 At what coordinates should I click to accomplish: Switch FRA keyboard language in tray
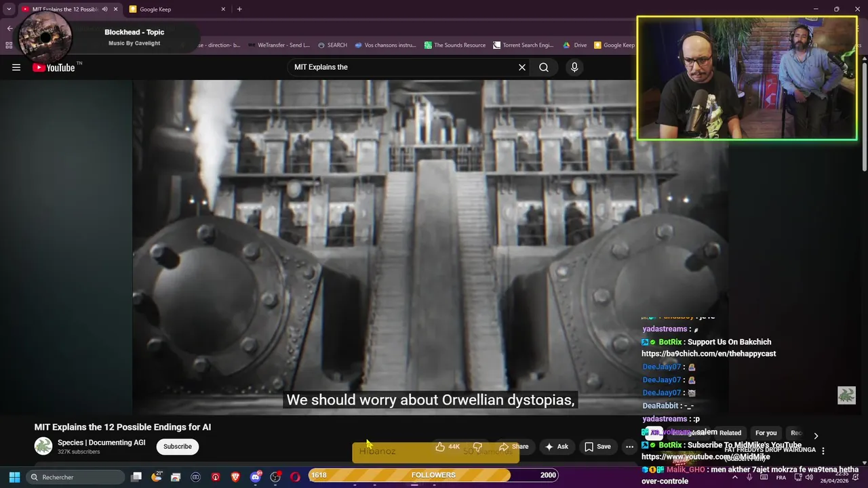[781, 477]
